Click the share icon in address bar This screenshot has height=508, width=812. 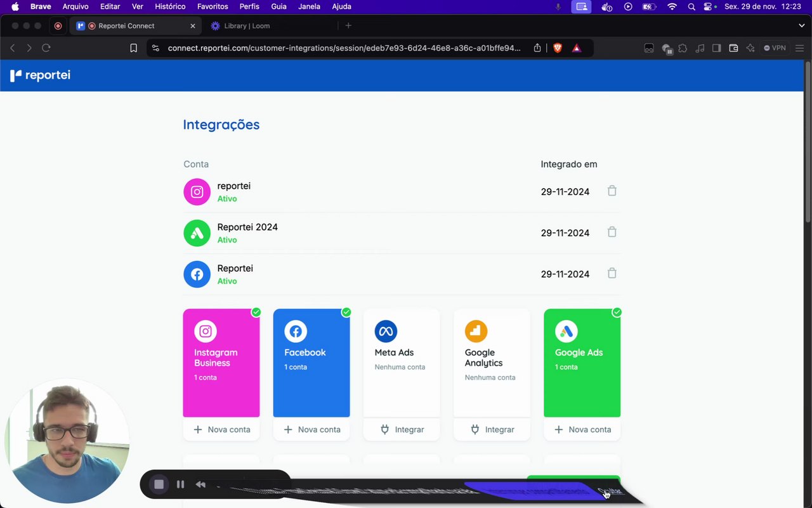pyautogui.click(x=537, y=48)
